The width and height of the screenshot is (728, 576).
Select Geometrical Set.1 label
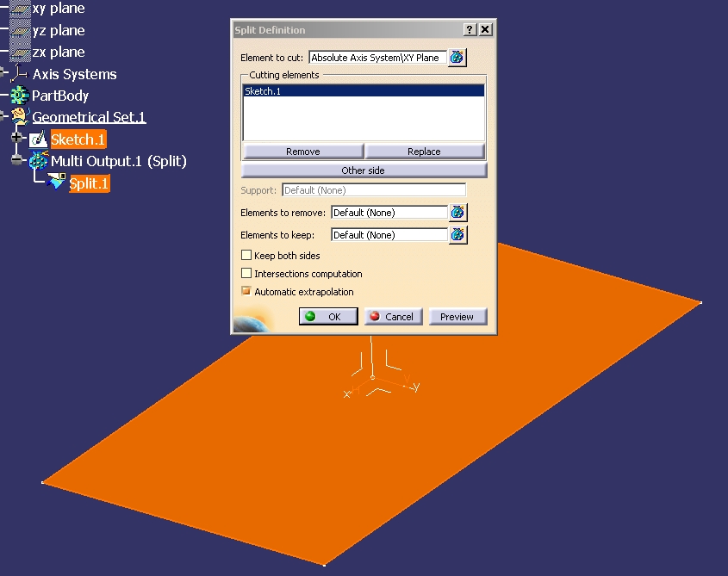(x=89, y=117)
